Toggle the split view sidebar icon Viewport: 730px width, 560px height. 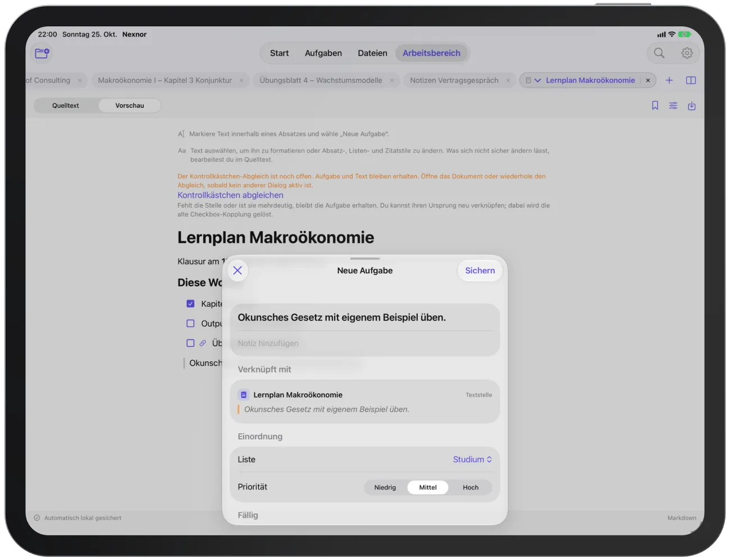(x=691, y=80)
